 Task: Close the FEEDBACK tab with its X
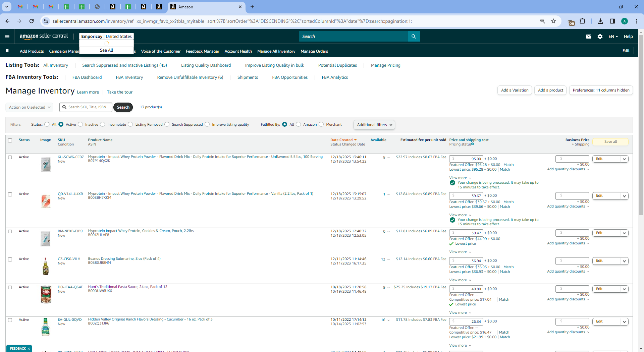coord(29,349)
